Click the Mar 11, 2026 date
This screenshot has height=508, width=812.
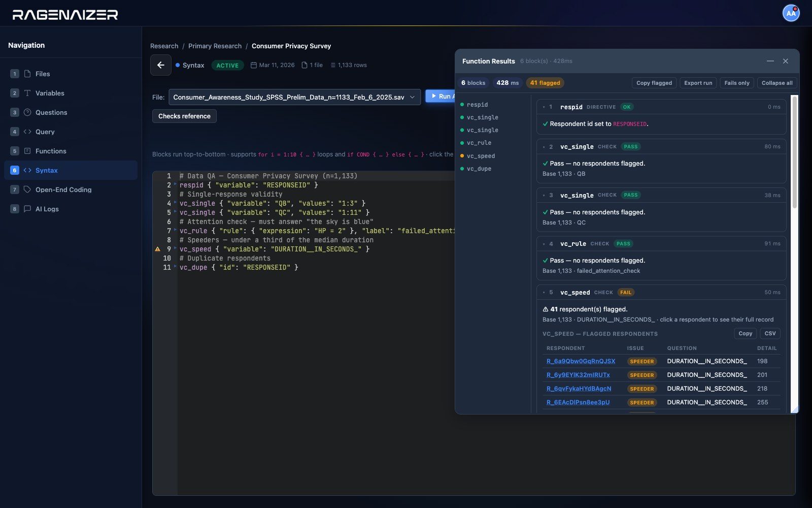click(273, 65)
